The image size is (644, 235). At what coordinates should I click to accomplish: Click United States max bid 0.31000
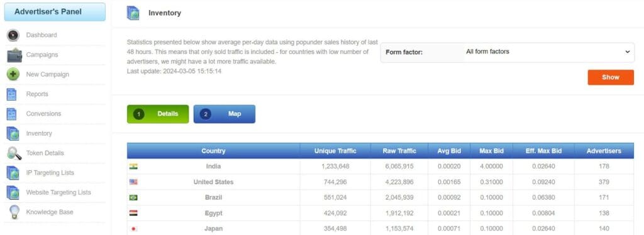491,182
